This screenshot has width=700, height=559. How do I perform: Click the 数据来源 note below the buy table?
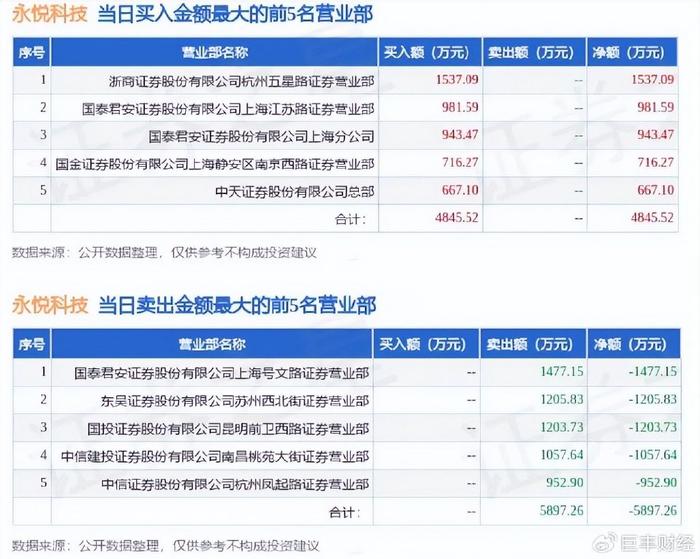point(164,253)
